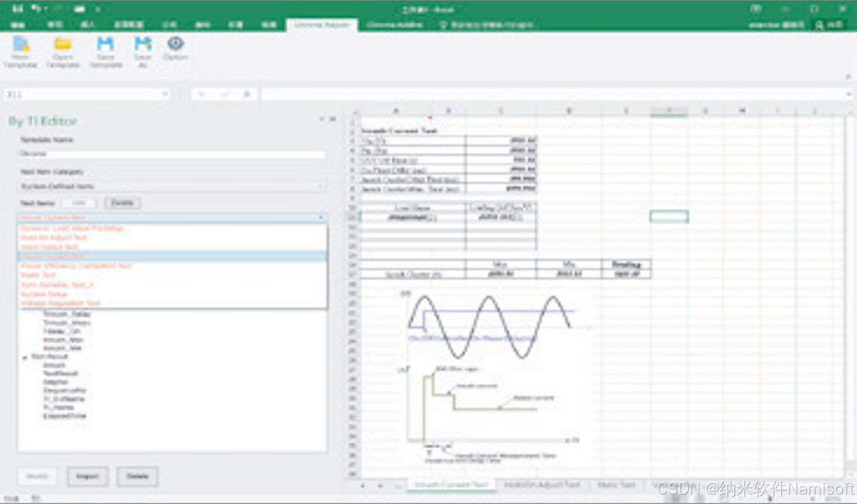
Task: Select Hold On Adjust Test in list
Action: click(x=172, y=238)
